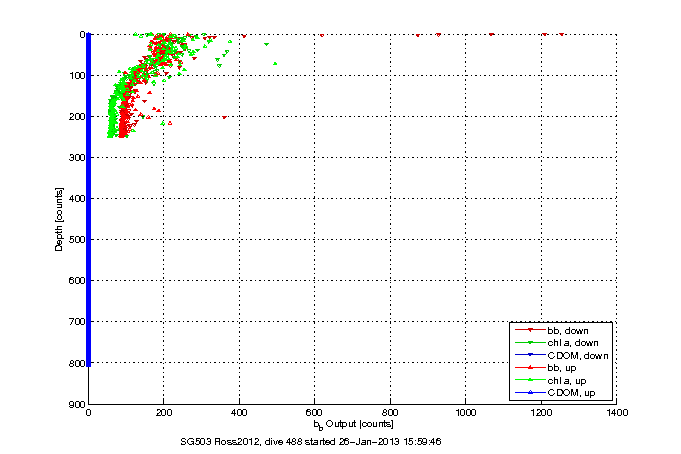Click the x-axis tick label 600
The image size is (681, 454).
click(314, 412)
